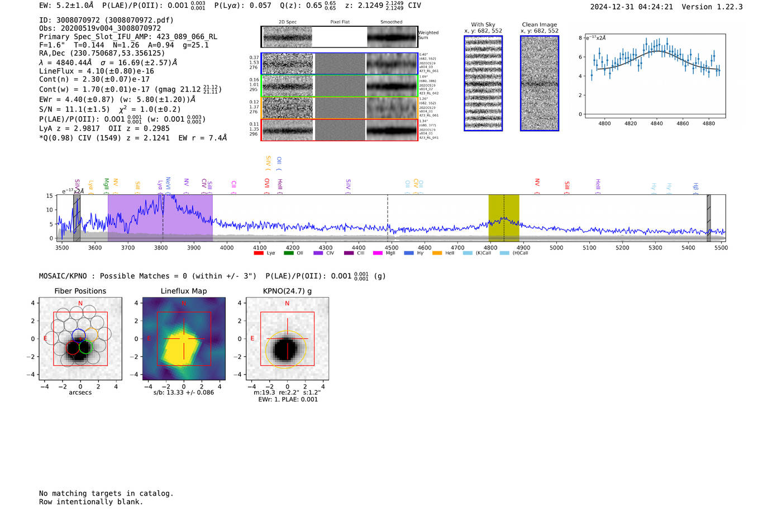
Task: Click the dark purple CIII legend swatch
Action: (x=349, y=253)
